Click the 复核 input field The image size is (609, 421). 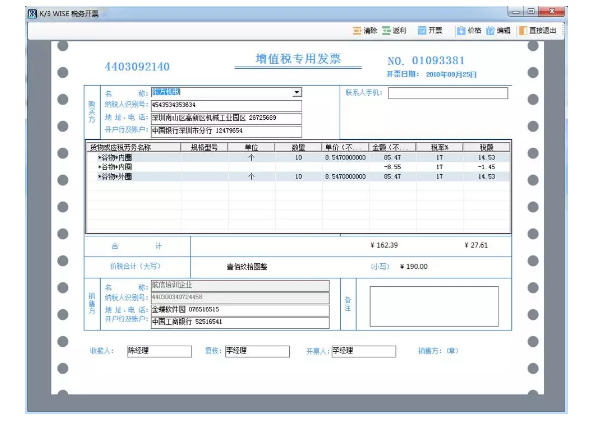(x=257, y=351)
